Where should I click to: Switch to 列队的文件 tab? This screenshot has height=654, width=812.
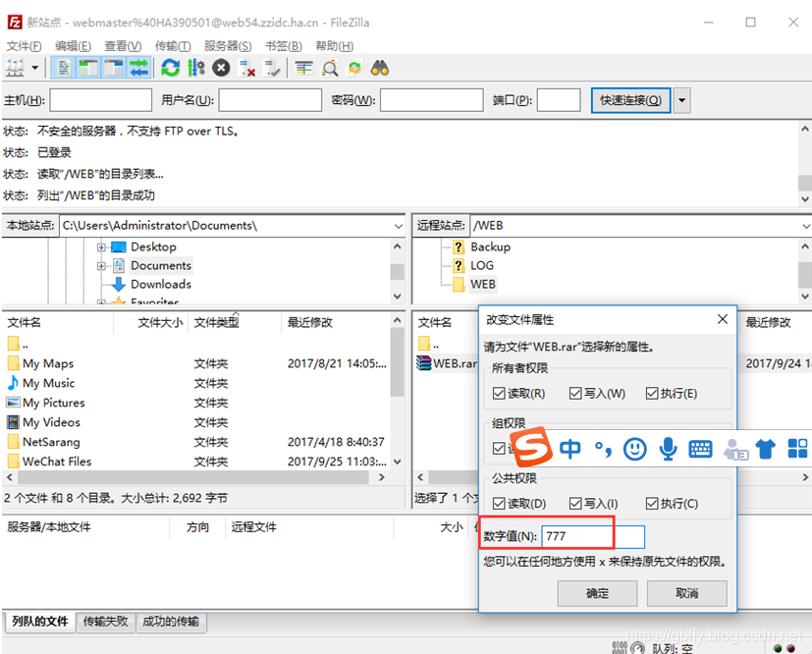(x=40, y=622)
